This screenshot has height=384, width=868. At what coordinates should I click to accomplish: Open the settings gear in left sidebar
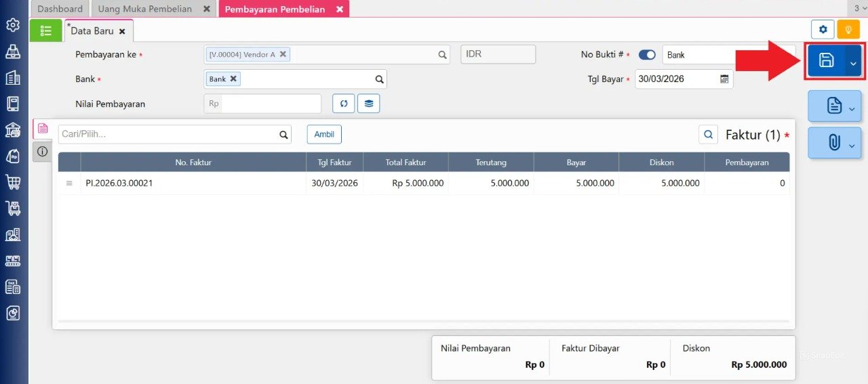click(x=12, y=25)
